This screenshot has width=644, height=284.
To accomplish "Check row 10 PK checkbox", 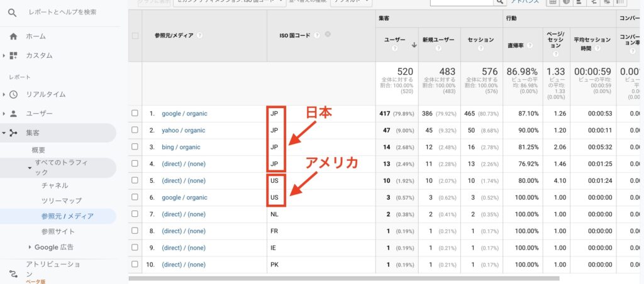I will click(135, 265).
